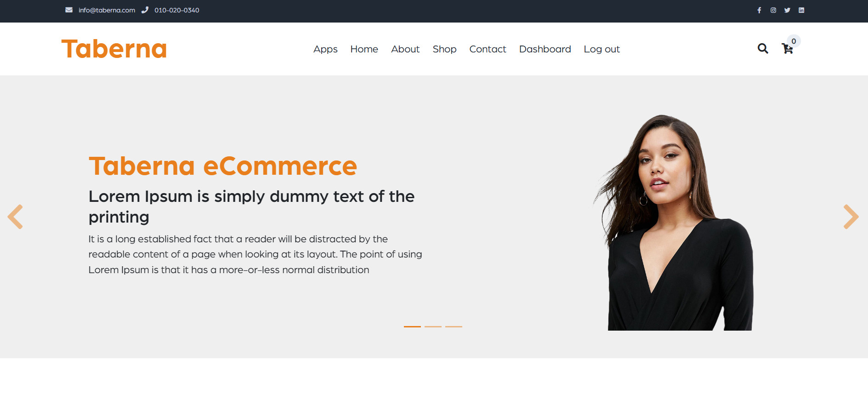
Task: Open the Twitter social icon
Action: click(787, 10)
